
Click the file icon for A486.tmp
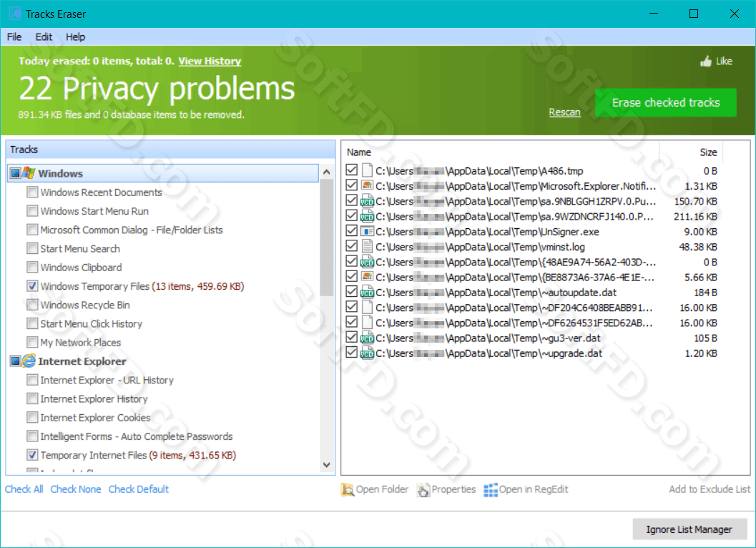click(368, 171)
